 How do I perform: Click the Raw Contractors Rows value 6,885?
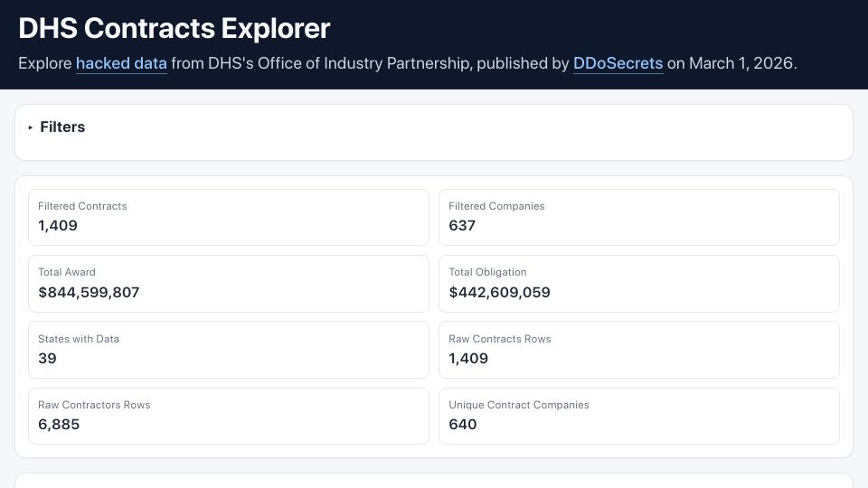tap(59, 425)
